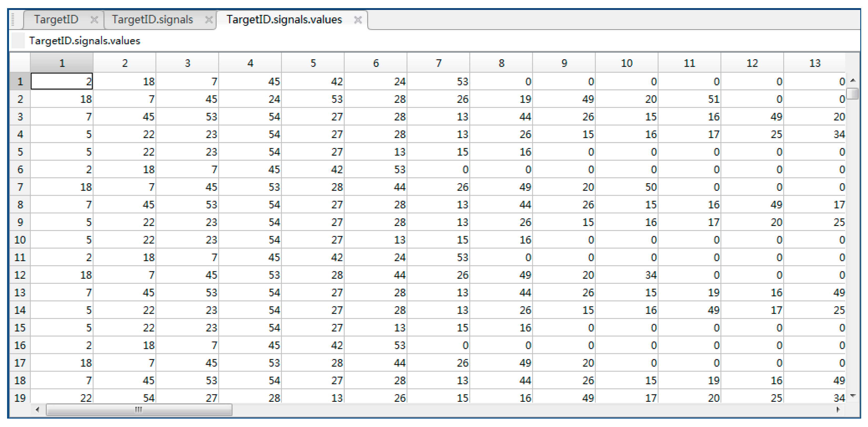The height and width of the screenshot is (427, 868).
Task: Click the horizontal scrollbar right arrow
Action: coord(838,410)
